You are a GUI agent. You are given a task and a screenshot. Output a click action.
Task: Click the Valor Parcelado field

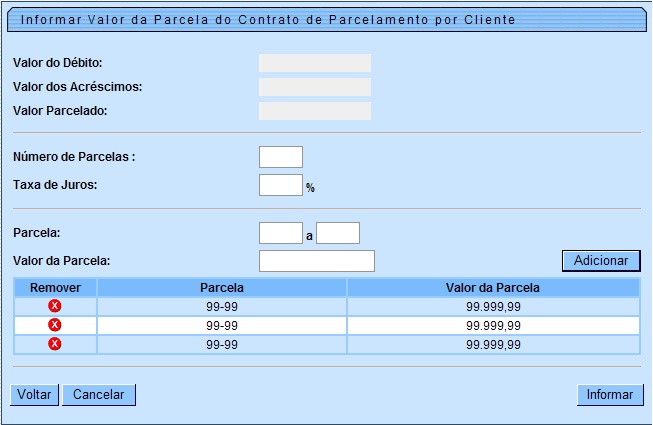coord(314,111)
